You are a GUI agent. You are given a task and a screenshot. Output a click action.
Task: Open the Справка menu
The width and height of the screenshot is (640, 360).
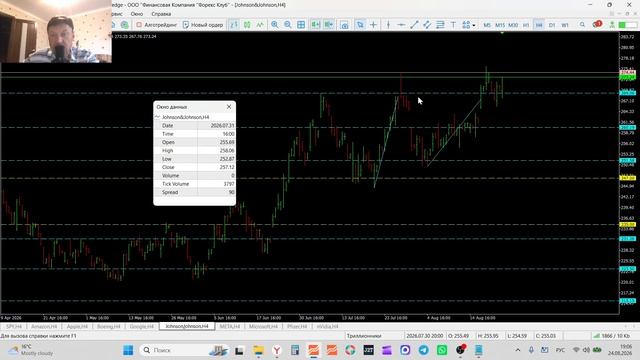tap(161, 14)
